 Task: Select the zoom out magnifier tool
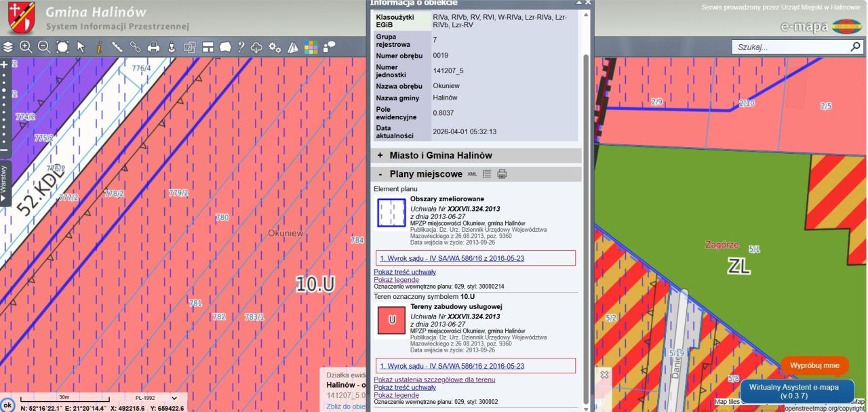click(x=44, y=47)
